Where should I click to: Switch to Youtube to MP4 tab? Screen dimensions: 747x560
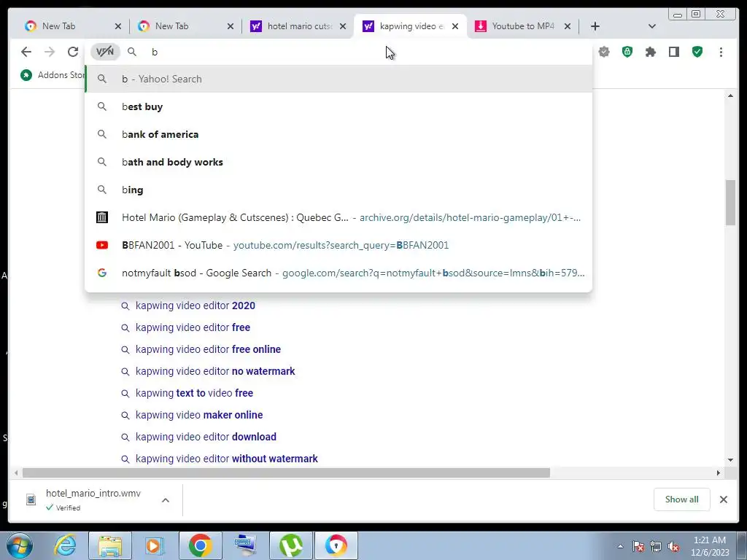tap(522, 26)
